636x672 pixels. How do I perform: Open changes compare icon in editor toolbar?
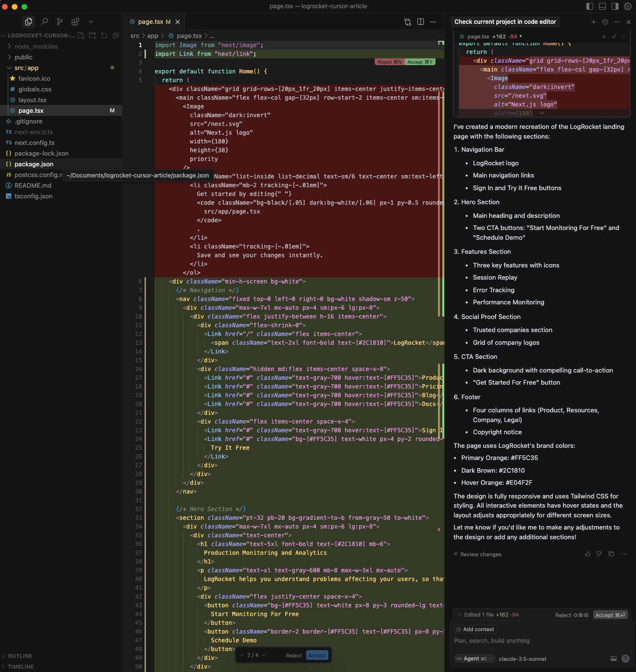pos(408,22)
